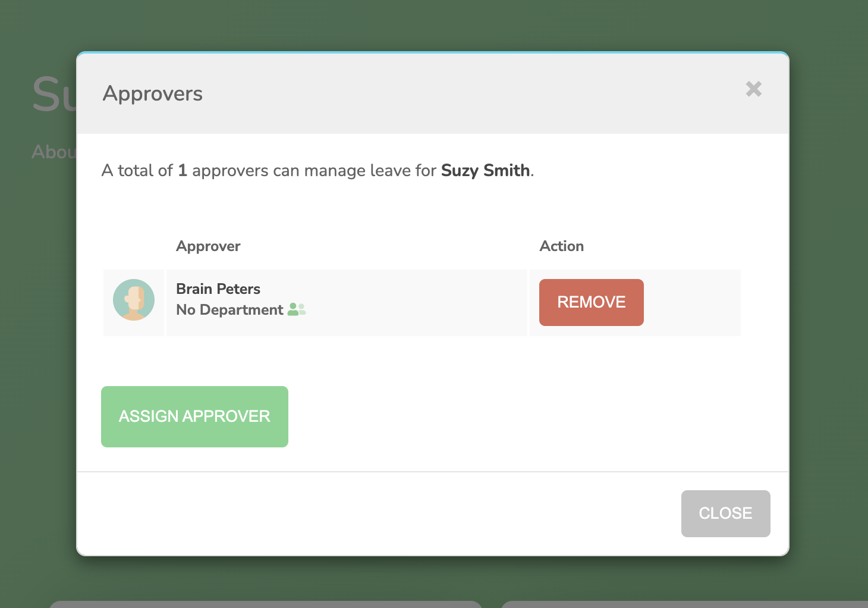Remove Brain Peters as approver

click(x=592, y=302)
